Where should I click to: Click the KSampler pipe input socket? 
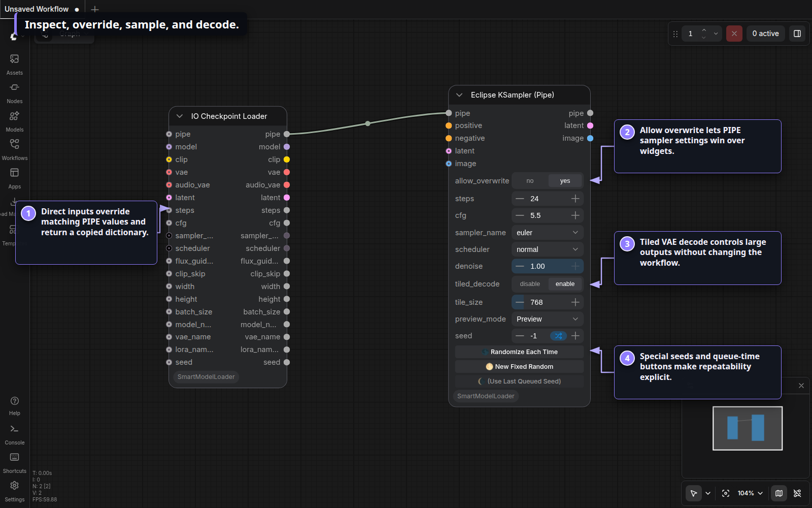point(449,113)
